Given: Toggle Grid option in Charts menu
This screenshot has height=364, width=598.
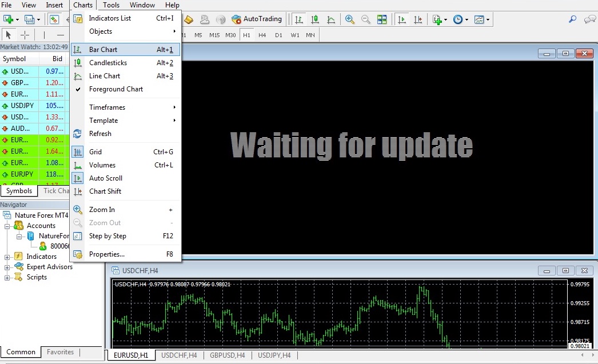Looking at the screenshot, I should click(x=125, y=151).
